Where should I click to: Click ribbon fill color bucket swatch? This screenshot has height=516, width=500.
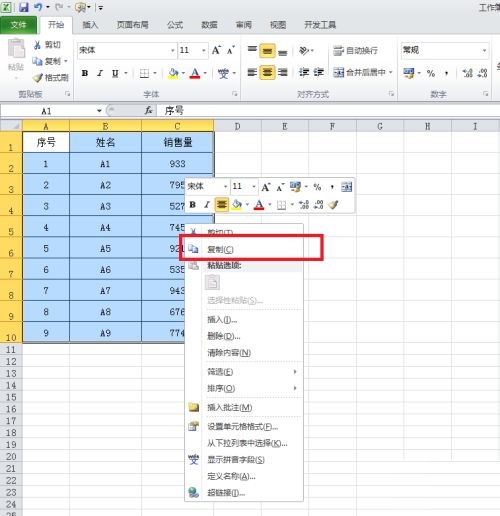pyautogui.click(x=173, y=73)
